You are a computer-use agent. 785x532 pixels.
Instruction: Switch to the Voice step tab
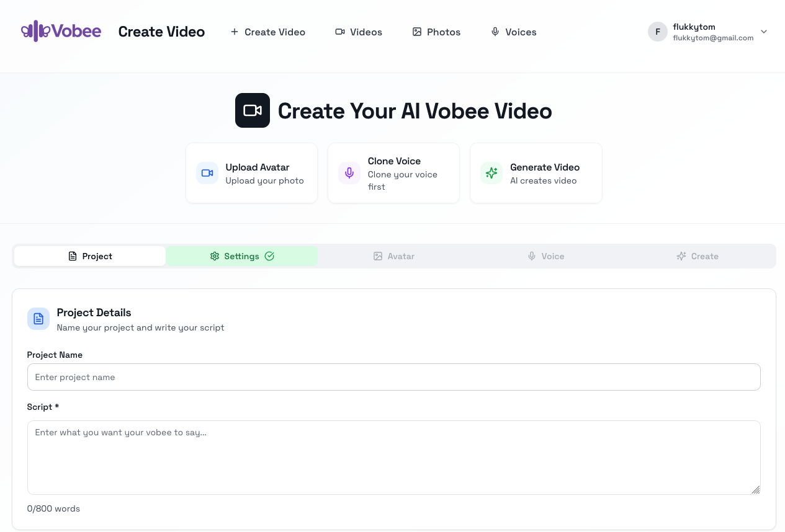point(546,256)
